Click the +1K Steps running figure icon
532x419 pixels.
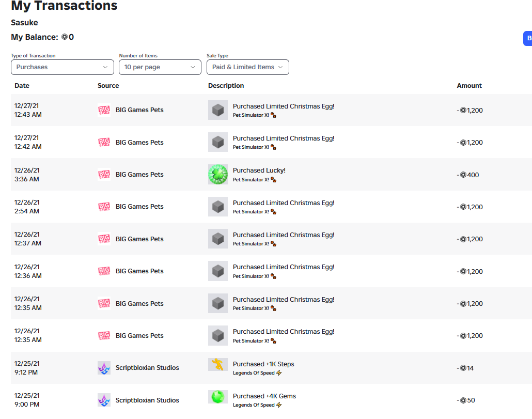click(x=218, y=364)
